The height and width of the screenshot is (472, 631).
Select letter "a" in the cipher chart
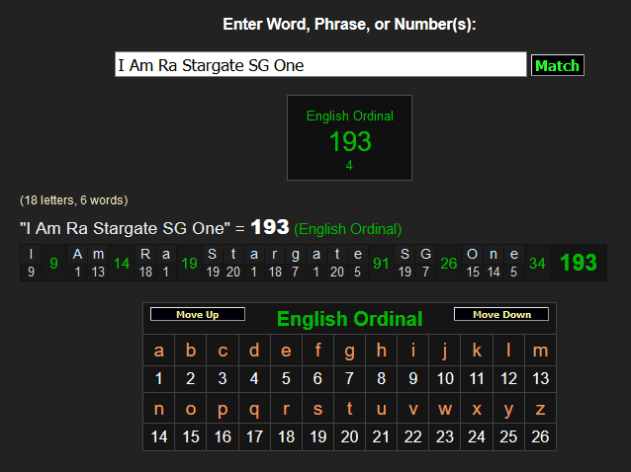[x=158, y=351]
